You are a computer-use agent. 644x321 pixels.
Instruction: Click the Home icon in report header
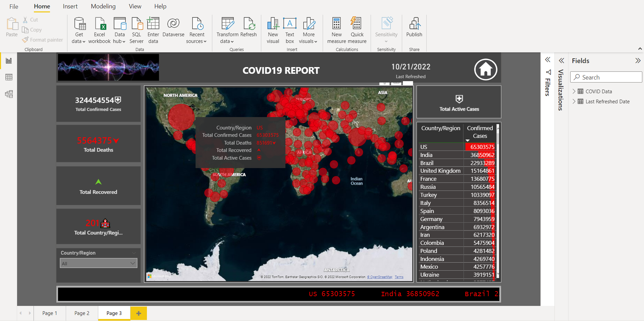pyautogui.click(x=485, y=69)
